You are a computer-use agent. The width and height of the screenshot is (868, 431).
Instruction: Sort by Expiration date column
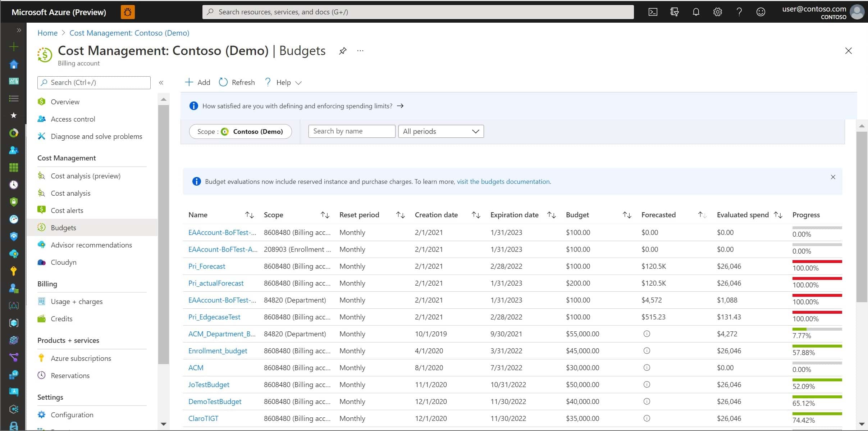552,215
